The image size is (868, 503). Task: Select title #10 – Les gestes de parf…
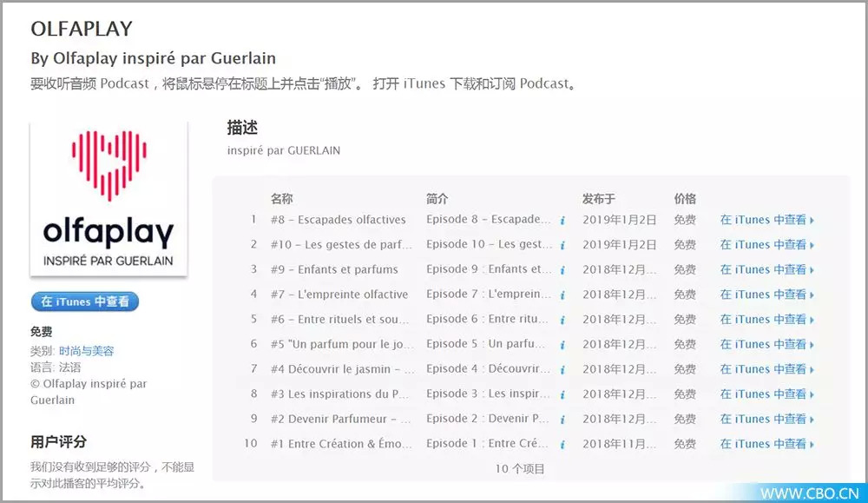tap(341, 245)
